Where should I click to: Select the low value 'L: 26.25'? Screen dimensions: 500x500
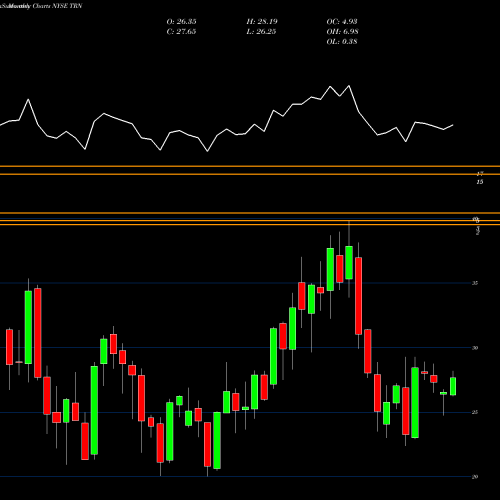(x=261, y=31)
